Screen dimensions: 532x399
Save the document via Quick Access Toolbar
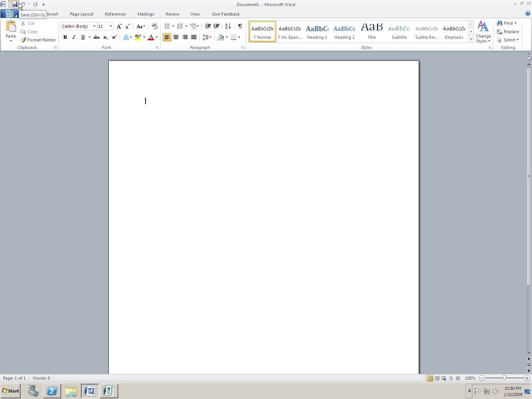point(15,4)
